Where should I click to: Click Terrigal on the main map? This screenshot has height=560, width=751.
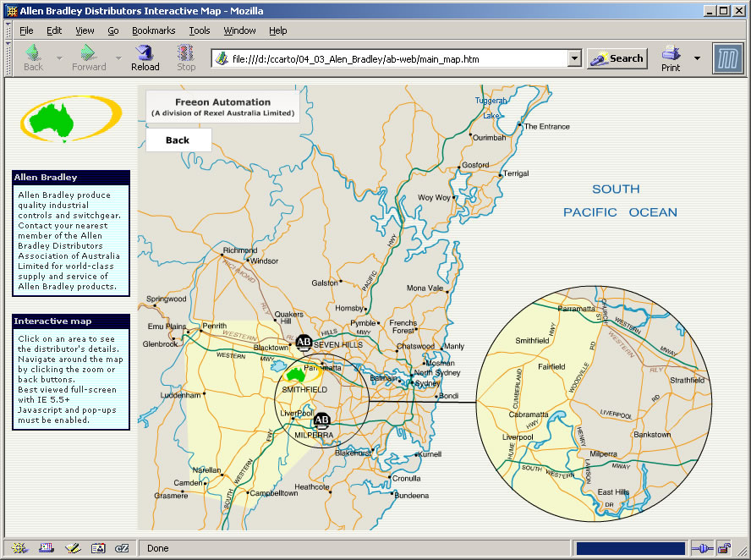[x=516, y=173]
